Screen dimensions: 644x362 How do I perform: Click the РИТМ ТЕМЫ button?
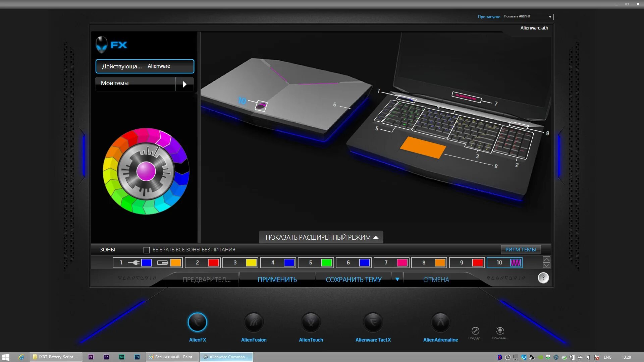point(520,250)
